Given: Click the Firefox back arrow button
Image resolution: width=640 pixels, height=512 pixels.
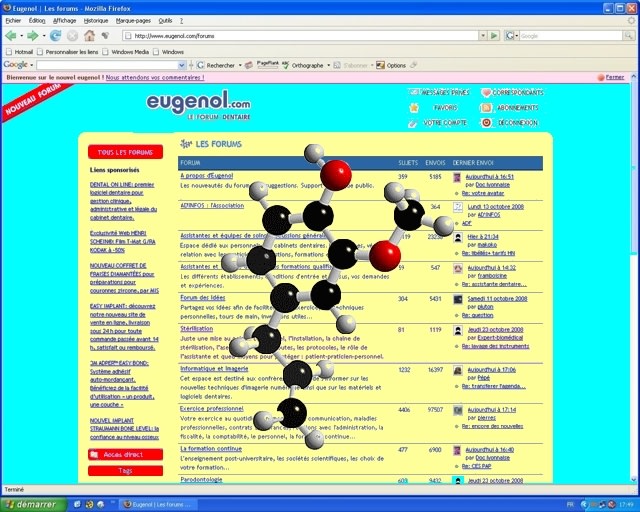Looking at the screenshot, I should 11,35.
